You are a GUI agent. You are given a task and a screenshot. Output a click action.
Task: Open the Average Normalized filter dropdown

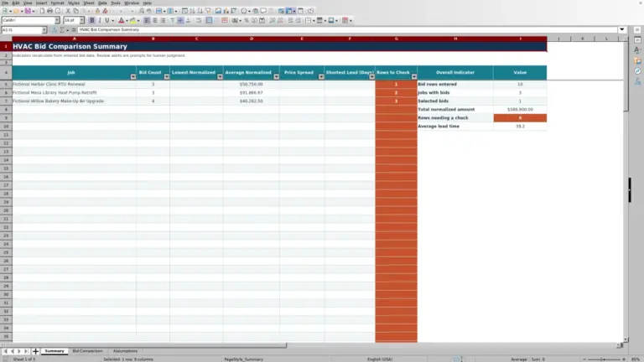276,77
